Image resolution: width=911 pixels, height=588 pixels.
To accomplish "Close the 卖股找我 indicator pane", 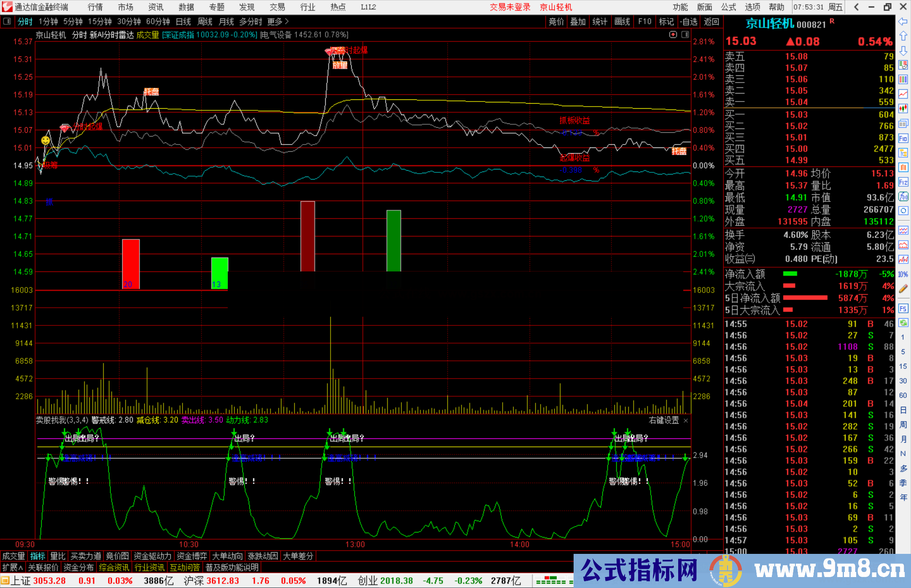I will (x=686, y=420).
